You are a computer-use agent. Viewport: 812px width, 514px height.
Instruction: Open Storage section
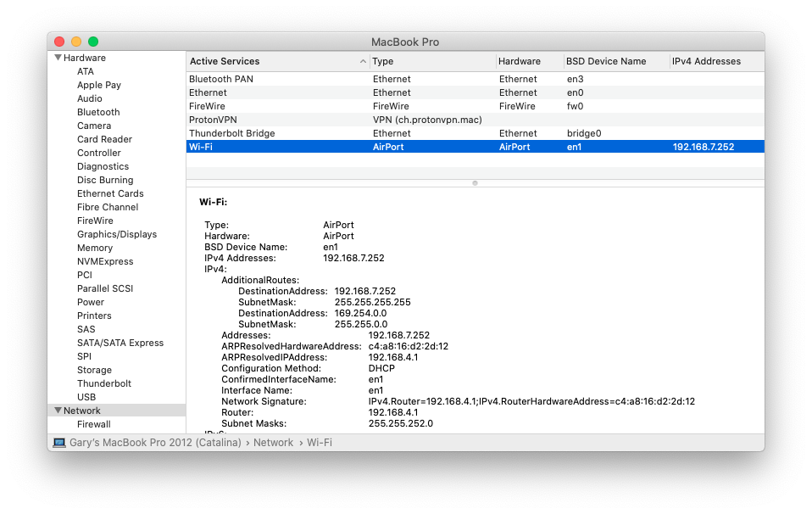[x=94, y=370]
